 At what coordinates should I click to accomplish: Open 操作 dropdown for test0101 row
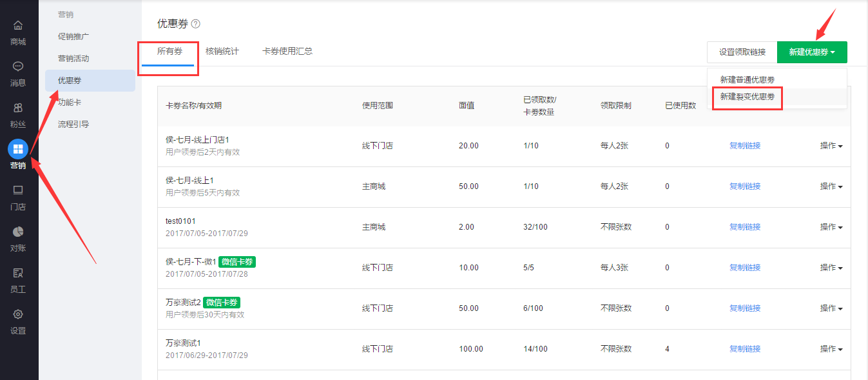click(x=831, y=227)
